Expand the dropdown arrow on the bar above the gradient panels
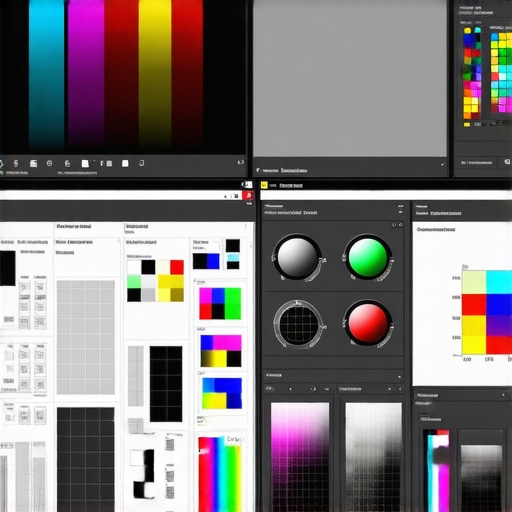The height and width of the screenshot is (512, 512). [399, 376]
